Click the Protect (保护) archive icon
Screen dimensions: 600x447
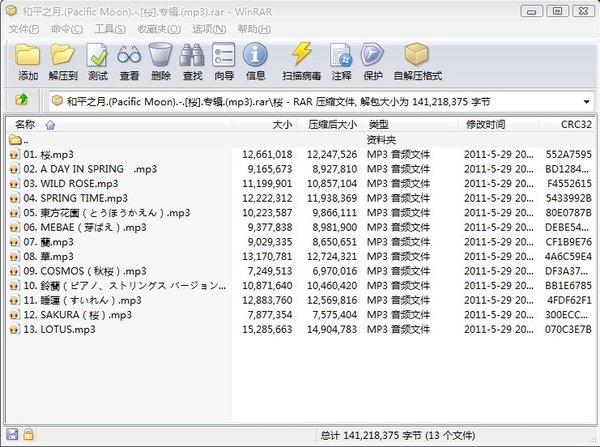[x=373, y=59]
